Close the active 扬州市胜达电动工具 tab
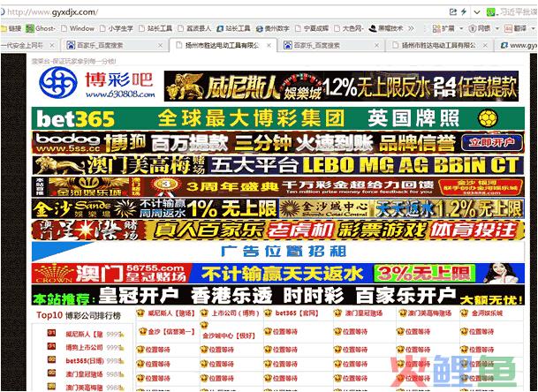 point(269,45)
